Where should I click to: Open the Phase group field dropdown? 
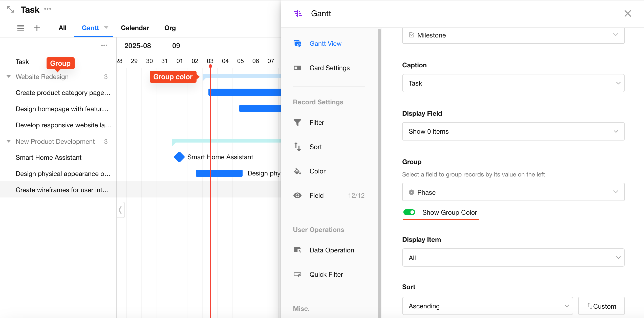click(513, 192)
